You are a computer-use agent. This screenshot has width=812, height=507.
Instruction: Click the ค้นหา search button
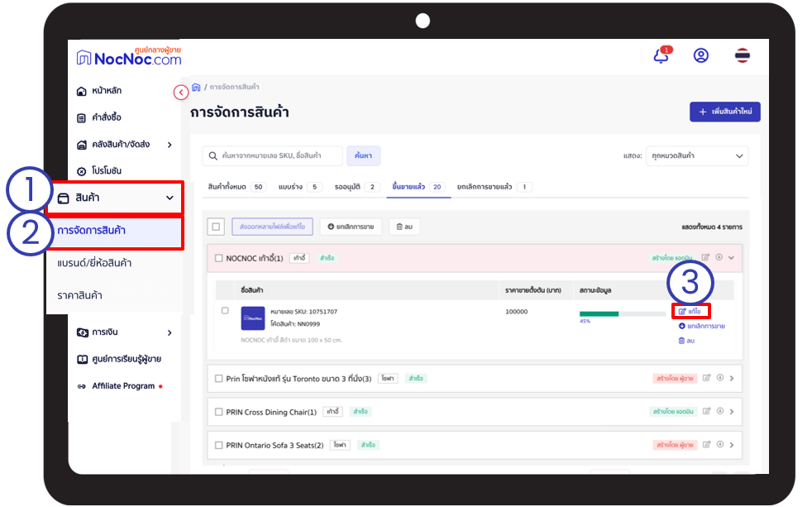click(364, 155)
